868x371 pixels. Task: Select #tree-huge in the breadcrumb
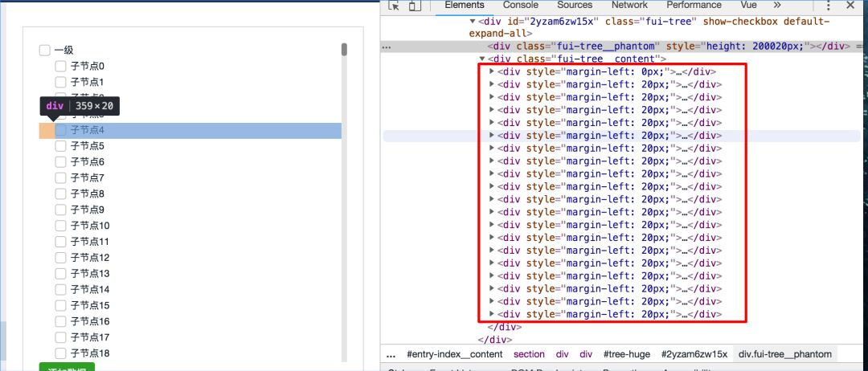point(627,354)
